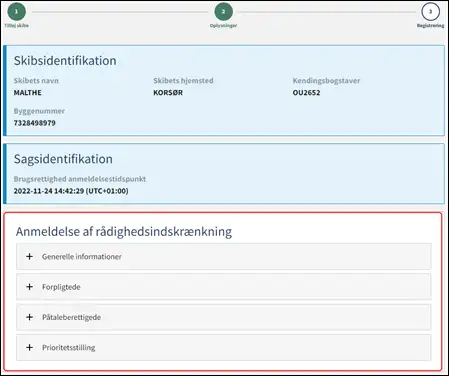Click the plus icon beside Prioritetsstilling
This screenshot has height=376, width=449.
tap(29, 347)
